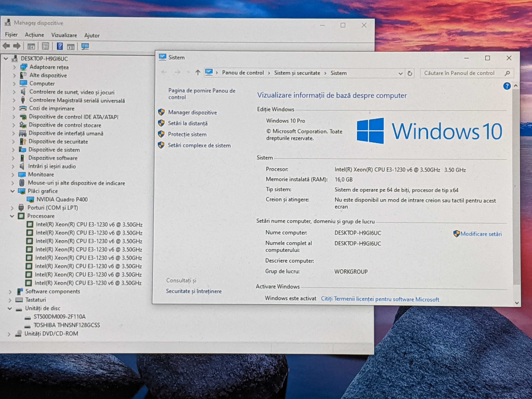Click the Dispozitive de interfață umană icon

click(23, 133)
